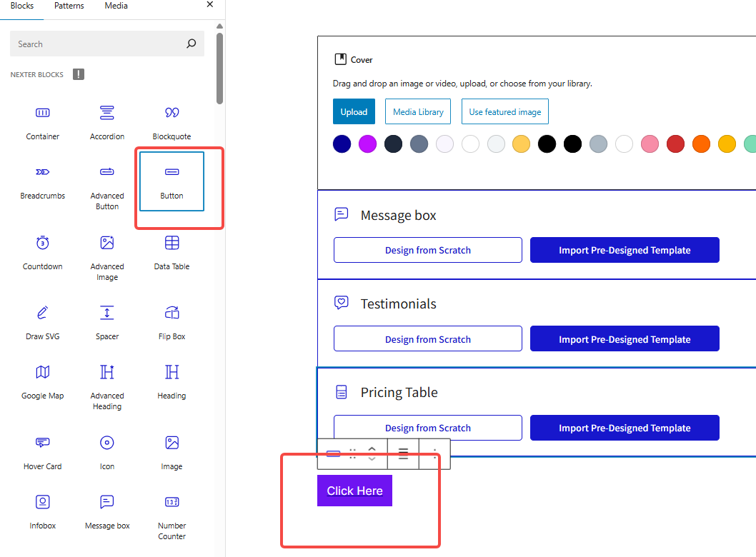
Task: Pick the magenta purple color swatch
Action: click(x=367, y=144)
